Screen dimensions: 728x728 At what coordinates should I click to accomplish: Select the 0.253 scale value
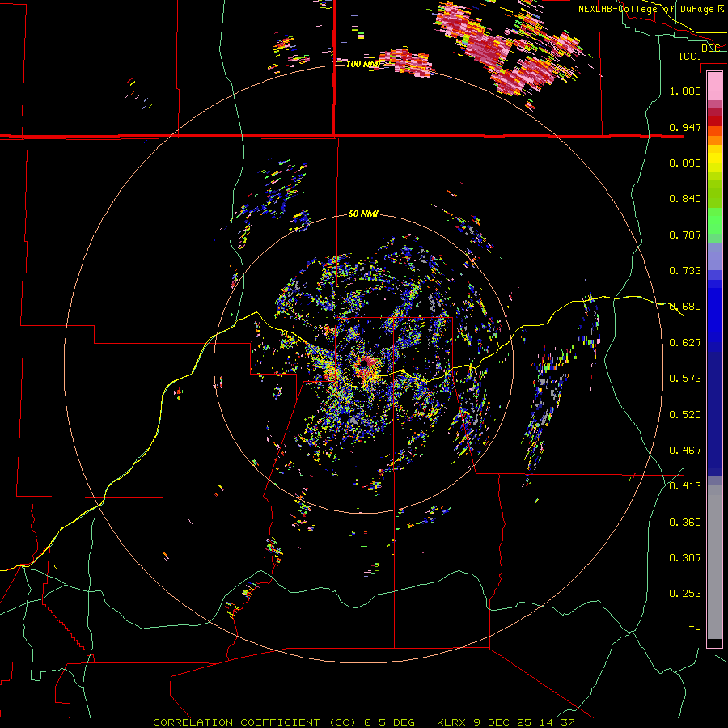(x=685, y=594)
